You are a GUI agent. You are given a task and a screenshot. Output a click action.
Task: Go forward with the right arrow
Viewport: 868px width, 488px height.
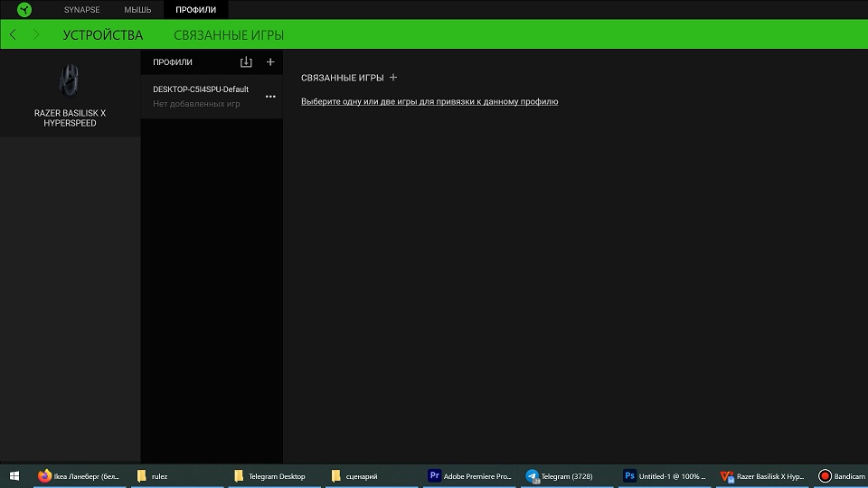tap(36, 35)
